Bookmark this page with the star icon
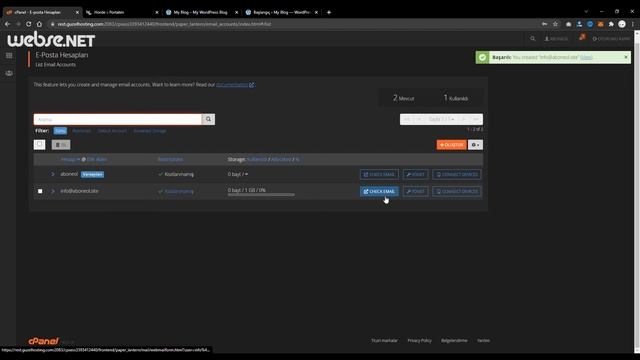 point(556,24)
